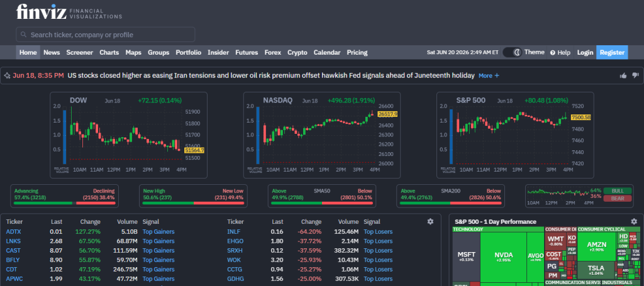The height and width of the screenshot is (286, 644).
Task: Open the News menu item
Action: coord(52,53)
